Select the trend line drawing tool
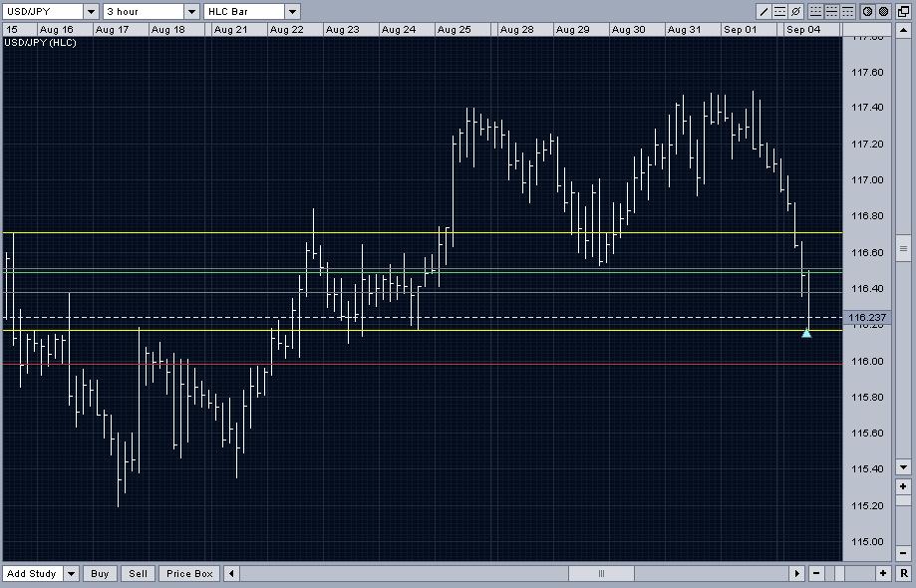The height and width of the screenshot is (588, 916). coord(764,11)
